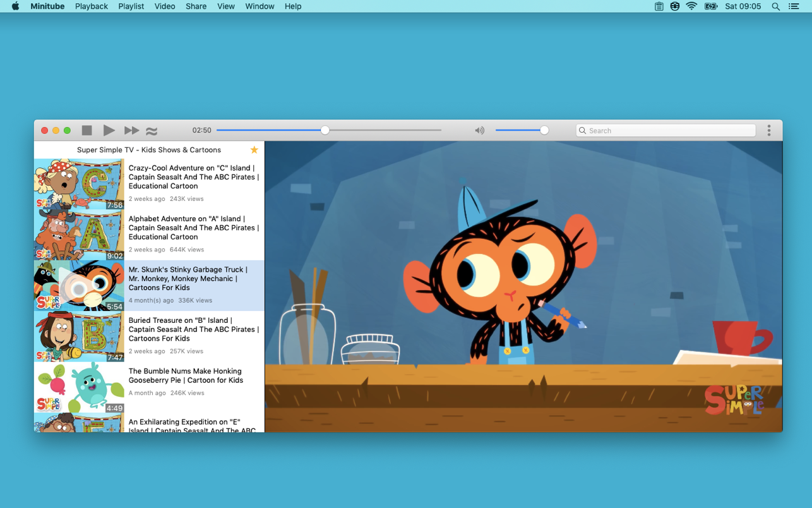Select the Bumble Nums video thumbnail
Image resolution: width=812 pixels, height=508 pixels.
pos(79,387)
